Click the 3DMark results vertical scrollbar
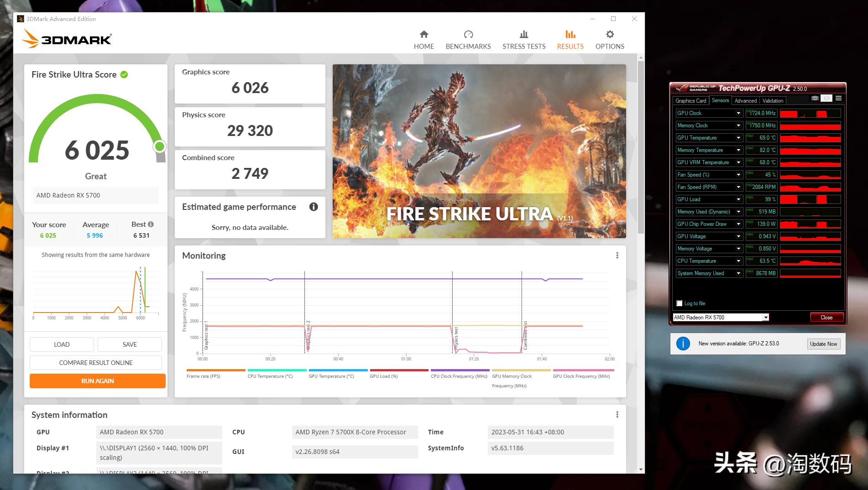 point(641,146)
